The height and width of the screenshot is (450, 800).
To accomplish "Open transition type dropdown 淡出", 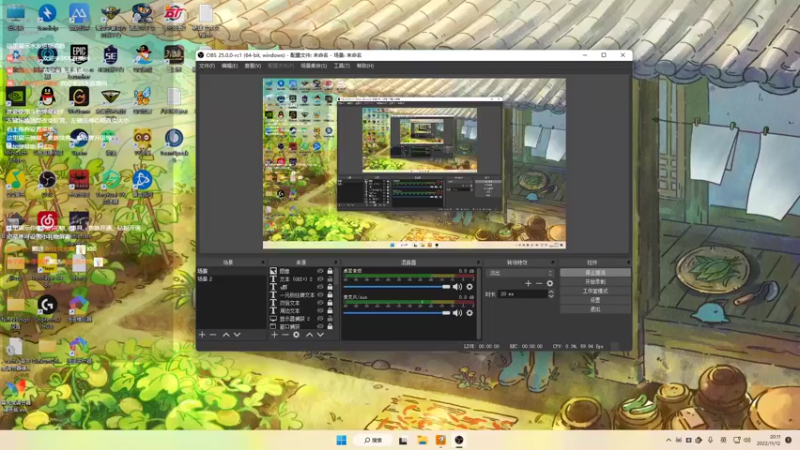I will 519,273.
